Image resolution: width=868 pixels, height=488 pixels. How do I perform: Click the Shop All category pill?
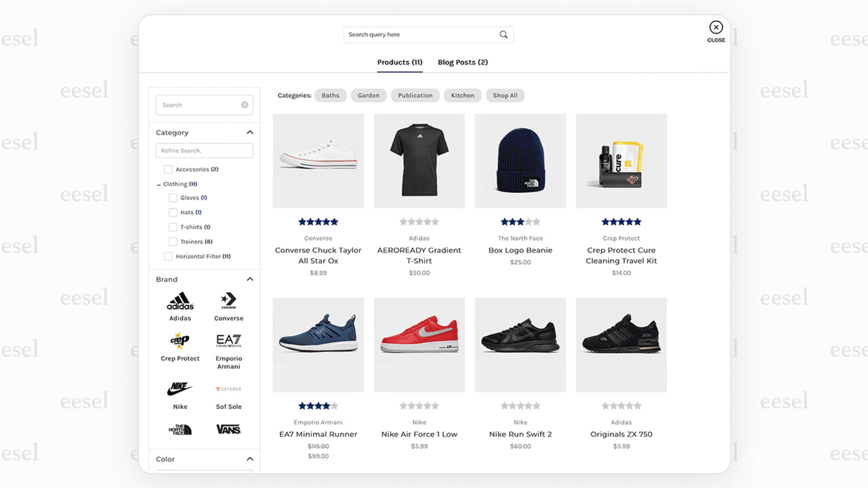point(505,95)
